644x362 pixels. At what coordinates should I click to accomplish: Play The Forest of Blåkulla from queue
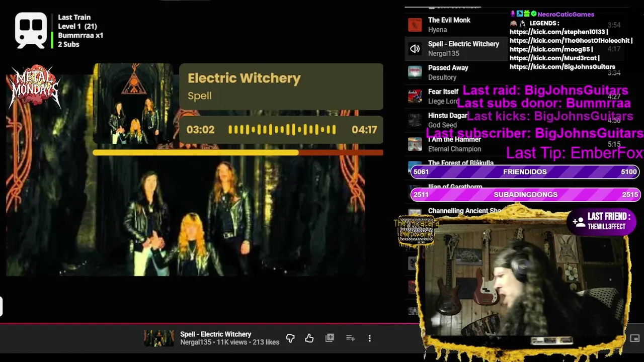(x=460, y=163)
